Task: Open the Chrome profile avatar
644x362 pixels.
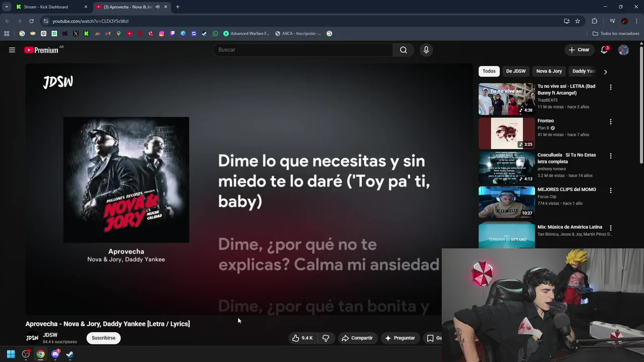Action: tap(624, 21)
